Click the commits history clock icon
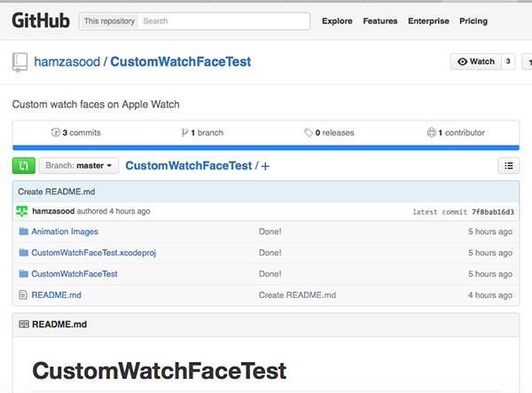 tap(56, 132)
